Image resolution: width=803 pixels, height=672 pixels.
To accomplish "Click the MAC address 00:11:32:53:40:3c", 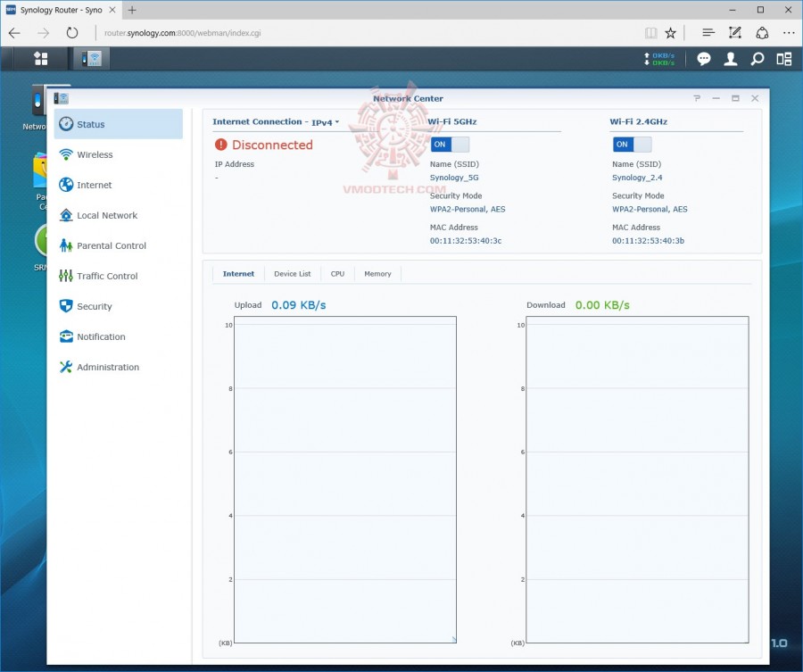I will 466,240.
